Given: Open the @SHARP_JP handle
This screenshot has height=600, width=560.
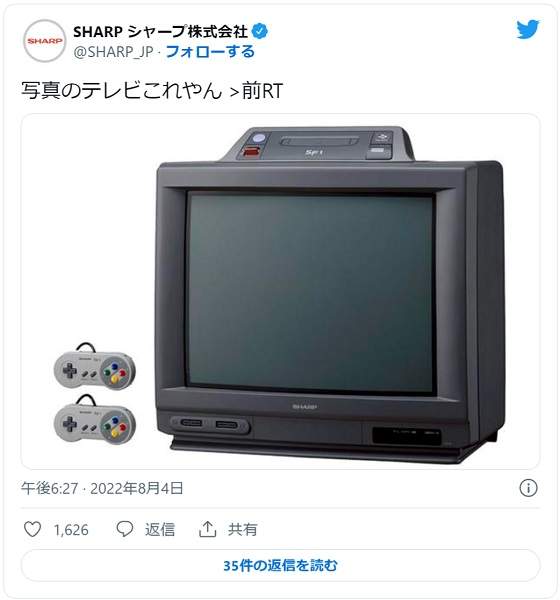Looking at the screenshot, I should click(113, 52).
